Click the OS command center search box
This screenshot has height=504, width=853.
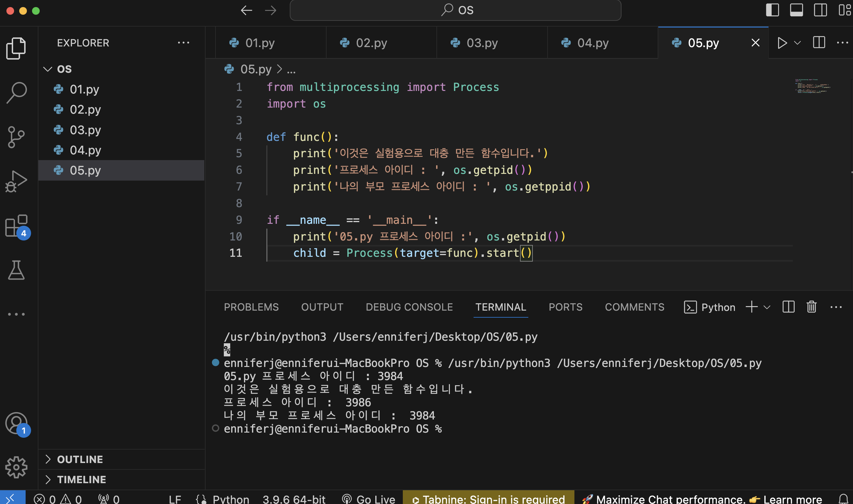click(455, 10)
